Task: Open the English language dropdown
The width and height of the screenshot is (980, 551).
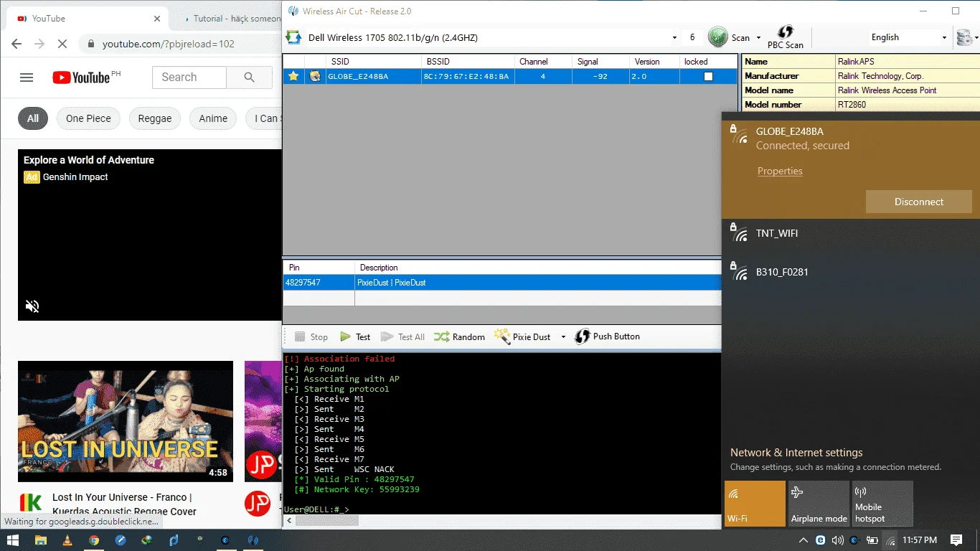Action: pos(909,37)
